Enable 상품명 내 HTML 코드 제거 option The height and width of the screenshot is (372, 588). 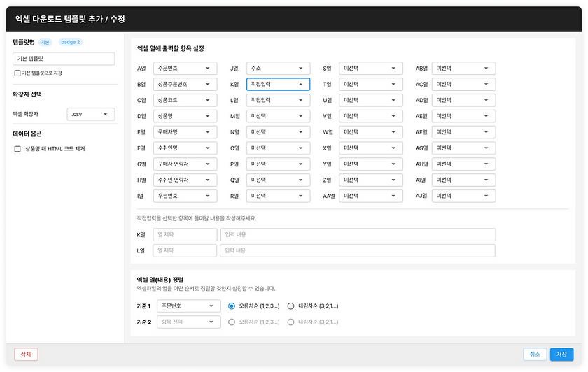coord(17,149)
